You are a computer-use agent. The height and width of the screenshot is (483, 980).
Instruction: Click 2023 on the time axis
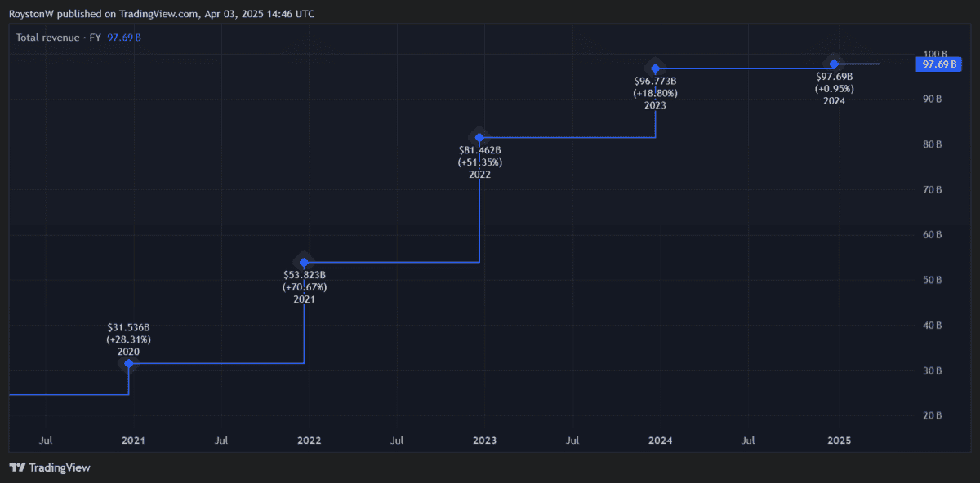[x=484, y=441]
